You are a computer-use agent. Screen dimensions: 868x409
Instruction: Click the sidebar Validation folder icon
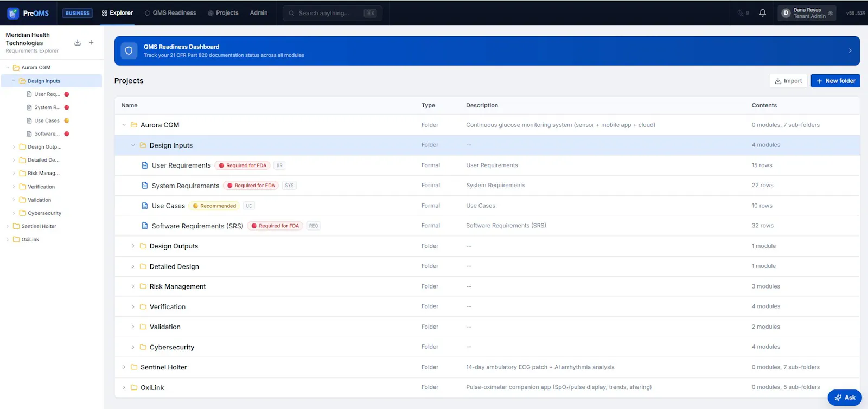coord(23,200)
